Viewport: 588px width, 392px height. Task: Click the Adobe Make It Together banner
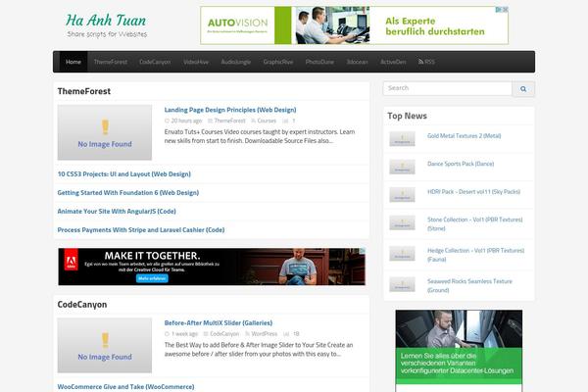coord(212,267)
